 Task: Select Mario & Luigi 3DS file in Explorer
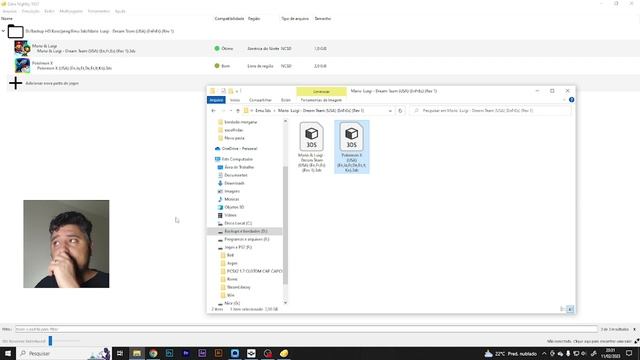(311, 147)
